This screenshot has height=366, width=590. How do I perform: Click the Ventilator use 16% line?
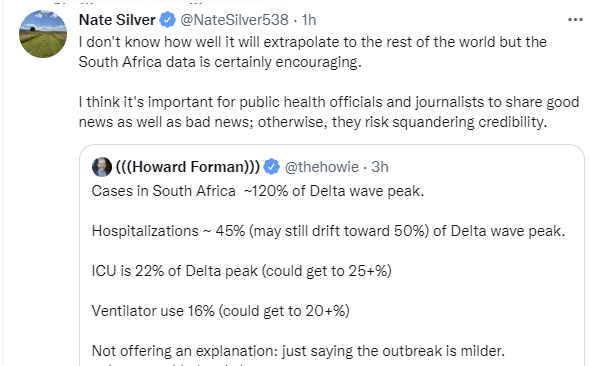(x=220, y=311)
